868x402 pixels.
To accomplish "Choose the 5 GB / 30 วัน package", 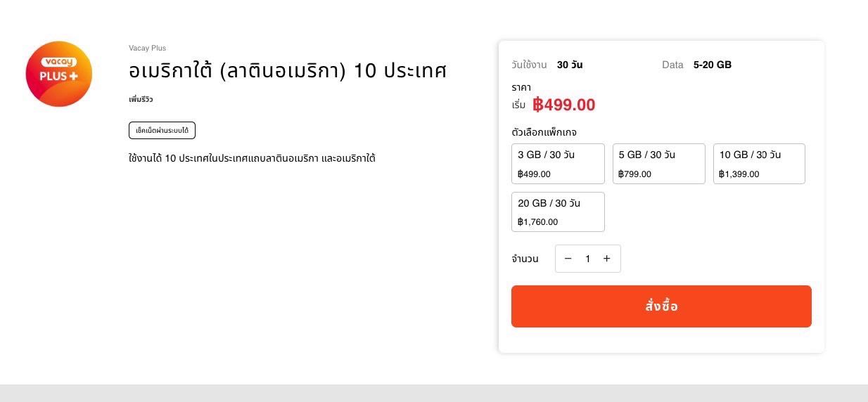I will (x=659, y=164).
